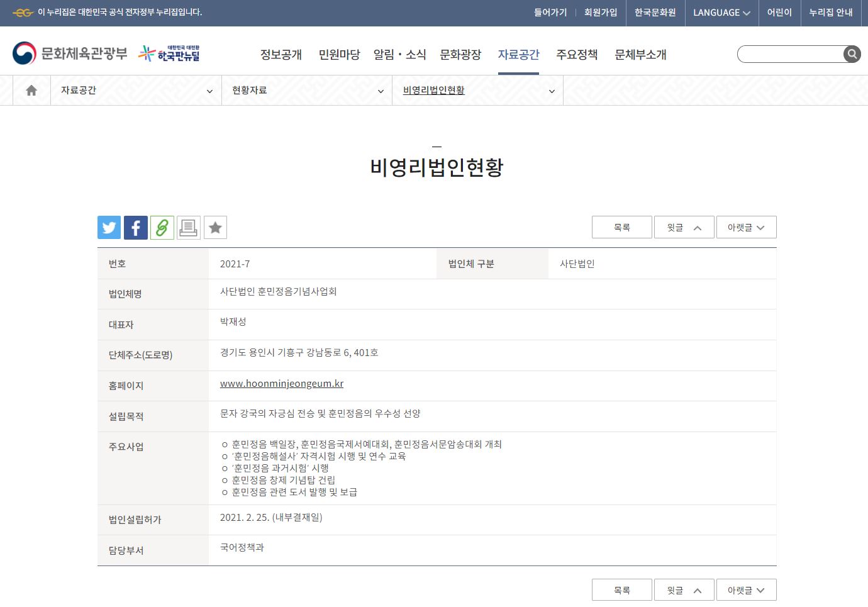Image resolution: width=868 pixels, height=607 pixels.
Task: Click the search magnifier icon
Action: 852,54
